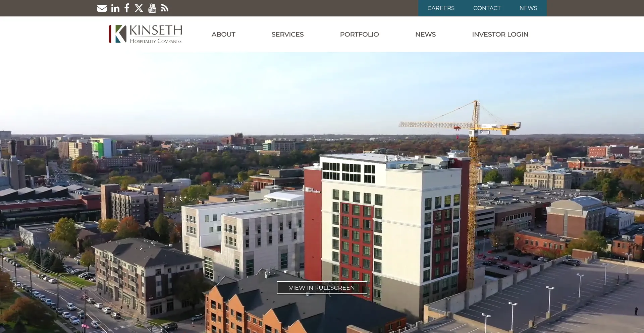Follow Kinseth on X via its icon
This screenshot has width=644, height=333.
139,8
